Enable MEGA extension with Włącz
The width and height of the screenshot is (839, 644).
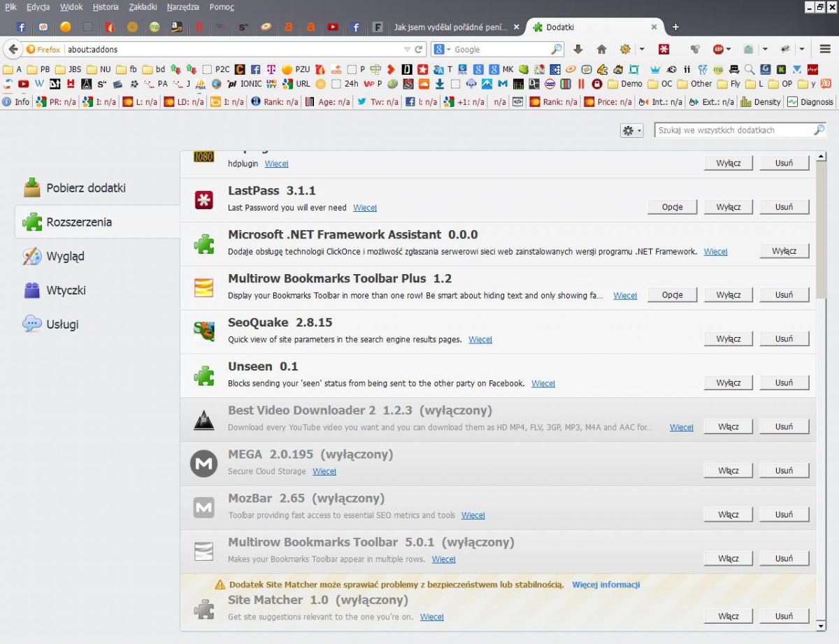pyautogui.click(x=729, y=471)
